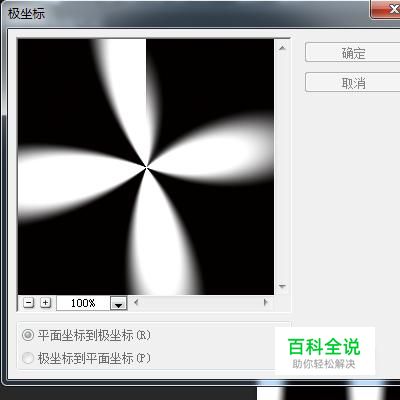This screenshot has height=400, width=400.
Task: Open the 100% zoom level dropdown
Action: [119, 303]
